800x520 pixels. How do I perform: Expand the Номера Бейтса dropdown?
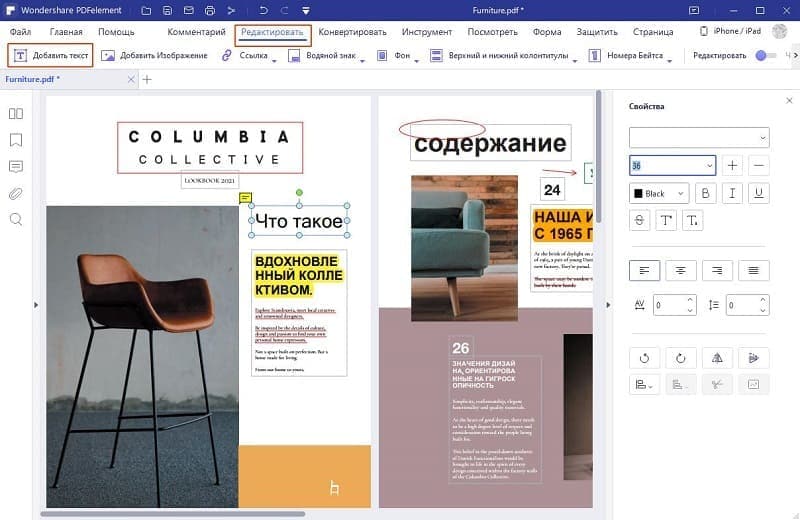[x=669, y=60]
